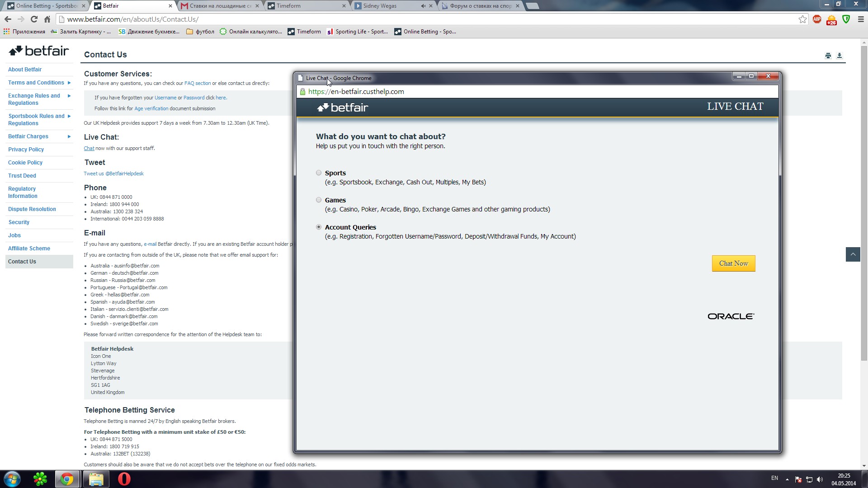Screen dimensions: 868x488
Task: Click the EN language indicator in tray
Action: (x=774, y=478)
